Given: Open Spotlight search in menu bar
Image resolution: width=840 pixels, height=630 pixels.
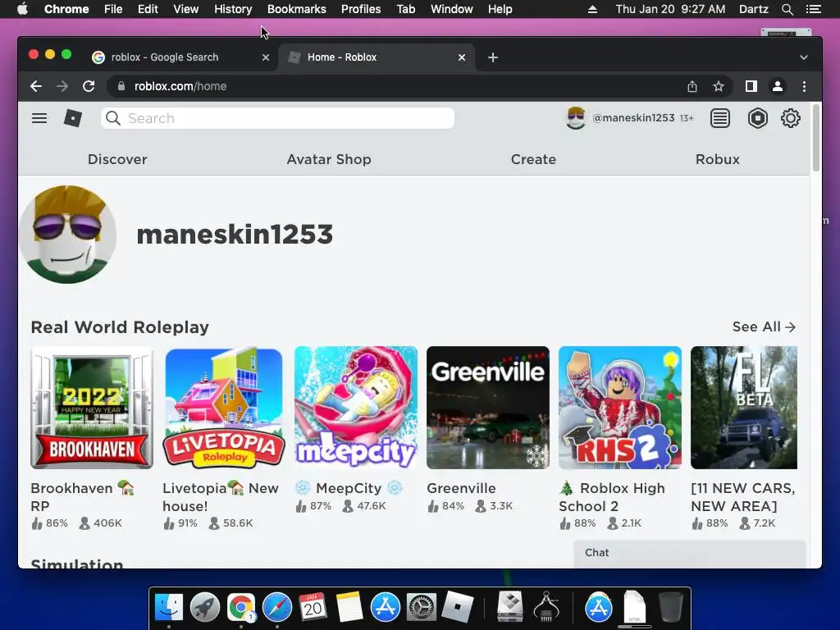Looking at the screenshot, I should click(x=787, y=9).
